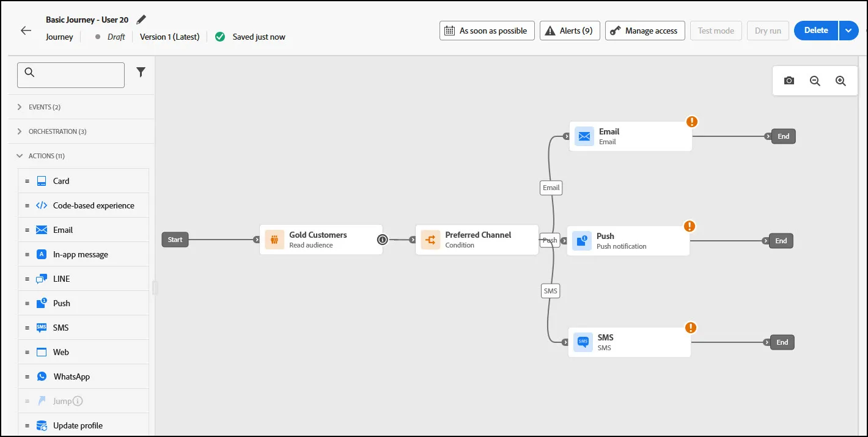Click the Start node

coord(175,240)
